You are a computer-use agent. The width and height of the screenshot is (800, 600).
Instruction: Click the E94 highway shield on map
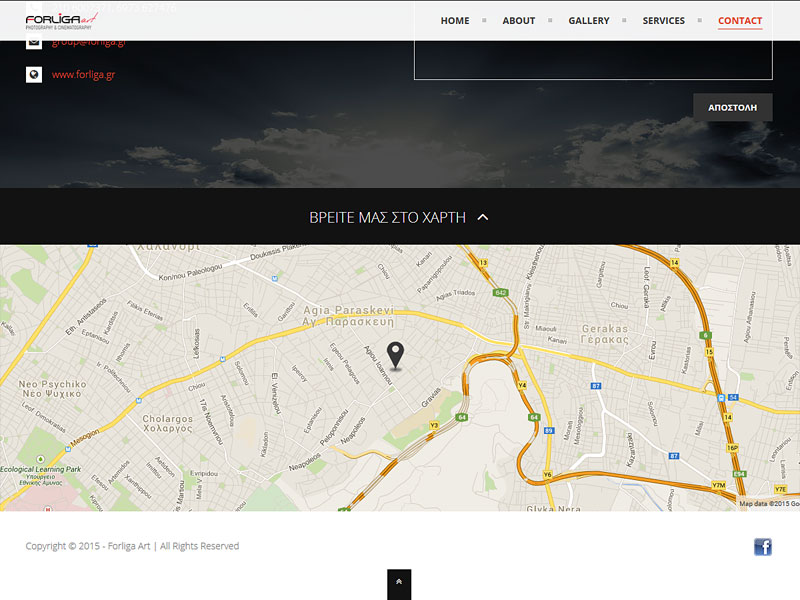pyautogui.click(x=739, y=474)
